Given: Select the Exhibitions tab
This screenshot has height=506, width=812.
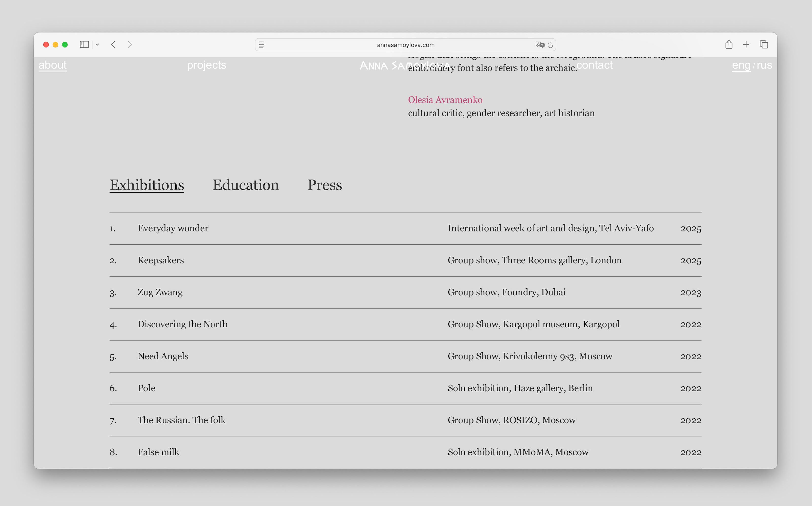Looking at the screenshot, I should coord(147,185).
